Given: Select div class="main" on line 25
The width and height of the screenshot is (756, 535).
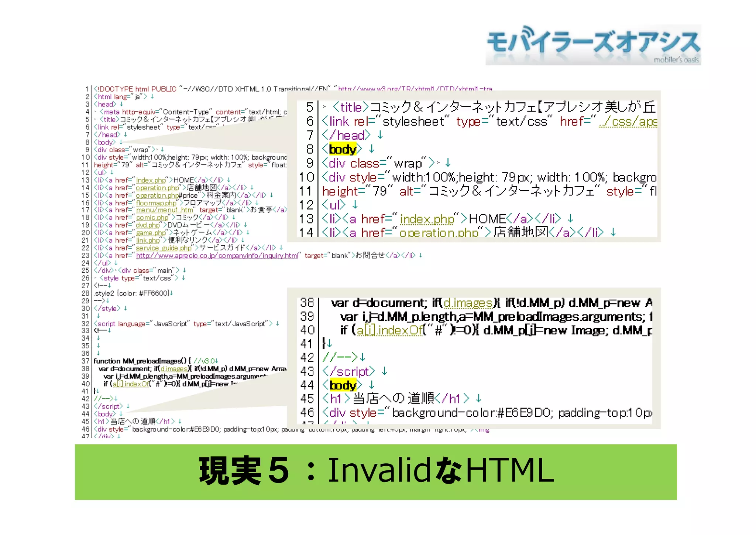Looking at the screenshot, I should click(149, 270).
